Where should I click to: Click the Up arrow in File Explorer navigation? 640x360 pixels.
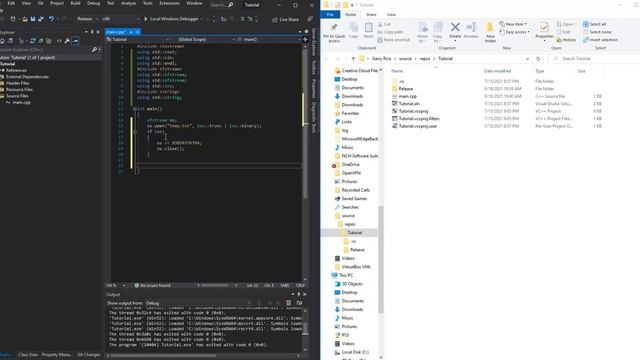353,59
